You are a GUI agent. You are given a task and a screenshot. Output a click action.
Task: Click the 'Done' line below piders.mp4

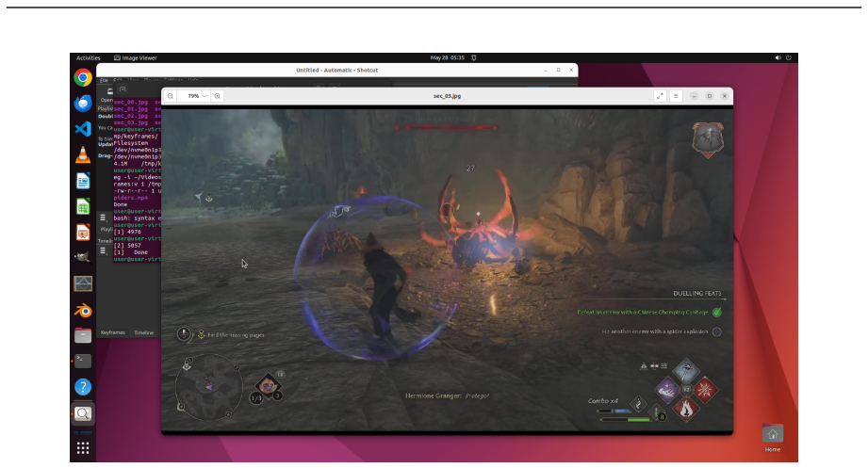click(x=120, y=204)
